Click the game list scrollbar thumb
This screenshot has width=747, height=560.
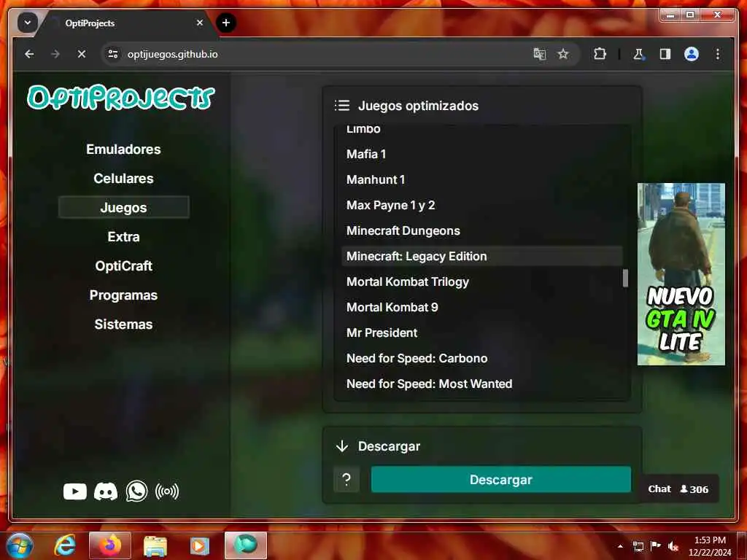tap(625, 278)
